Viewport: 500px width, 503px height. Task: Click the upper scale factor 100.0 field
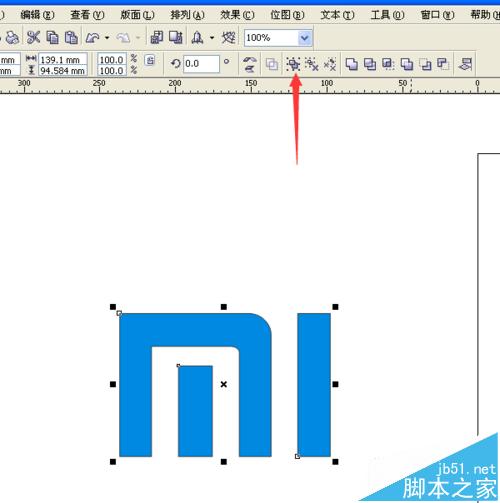(112, 60)
